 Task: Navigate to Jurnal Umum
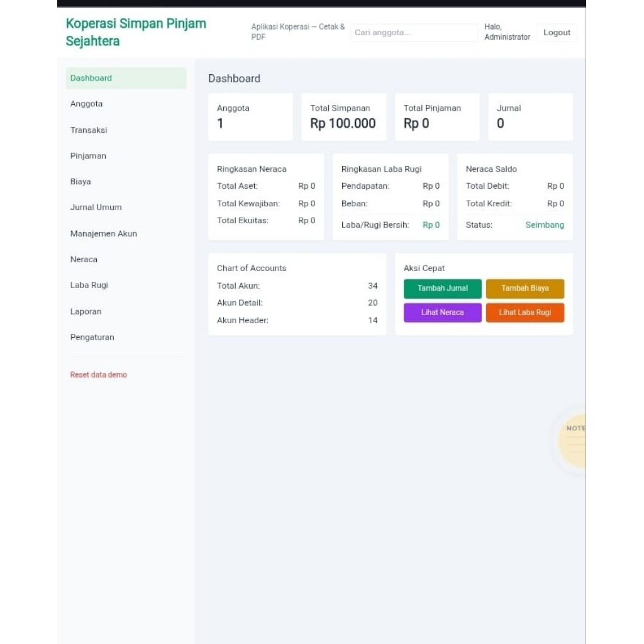(126, 208)
